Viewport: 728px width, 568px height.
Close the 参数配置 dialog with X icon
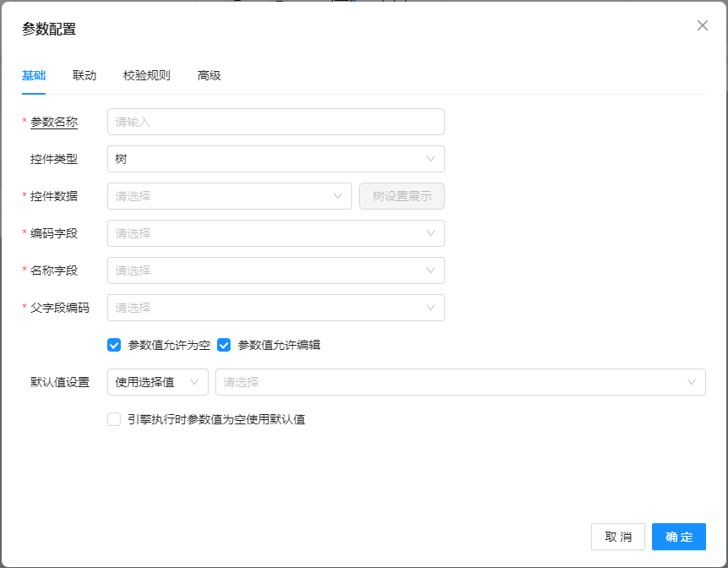702,25
